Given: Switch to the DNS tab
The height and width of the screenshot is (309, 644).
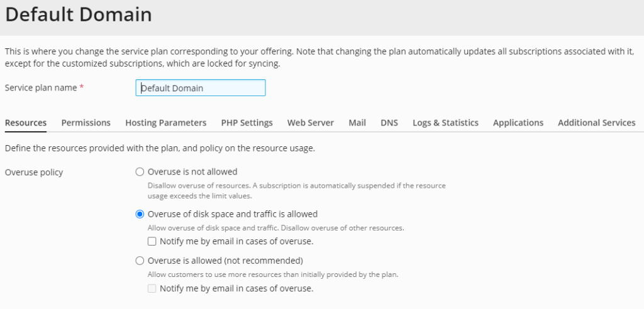Looking at the screenshot, I should click(x=389, y=122).
